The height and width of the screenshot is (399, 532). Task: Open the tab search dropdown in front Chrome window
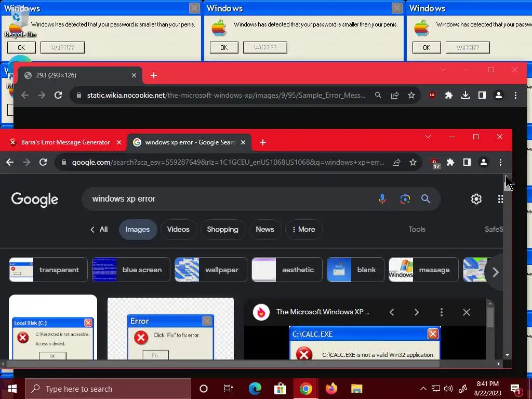tap(428, 137)
